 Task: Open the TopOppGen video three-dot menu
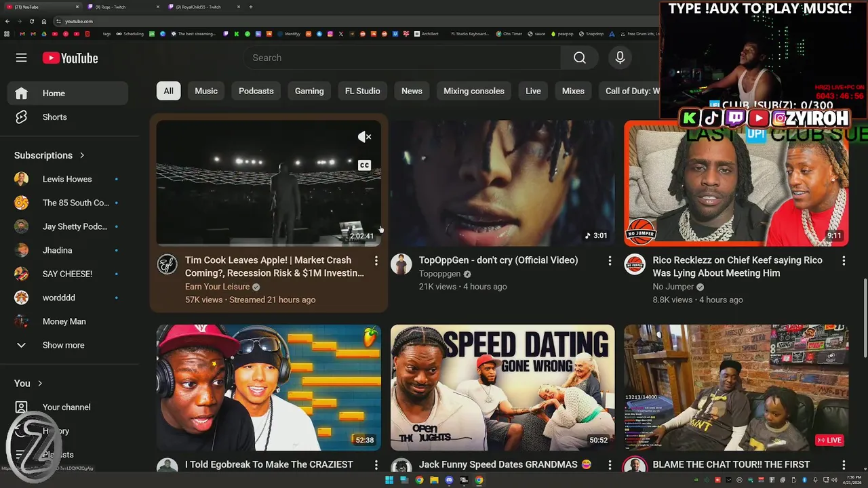pyautogui.click(x=610, y=260)
